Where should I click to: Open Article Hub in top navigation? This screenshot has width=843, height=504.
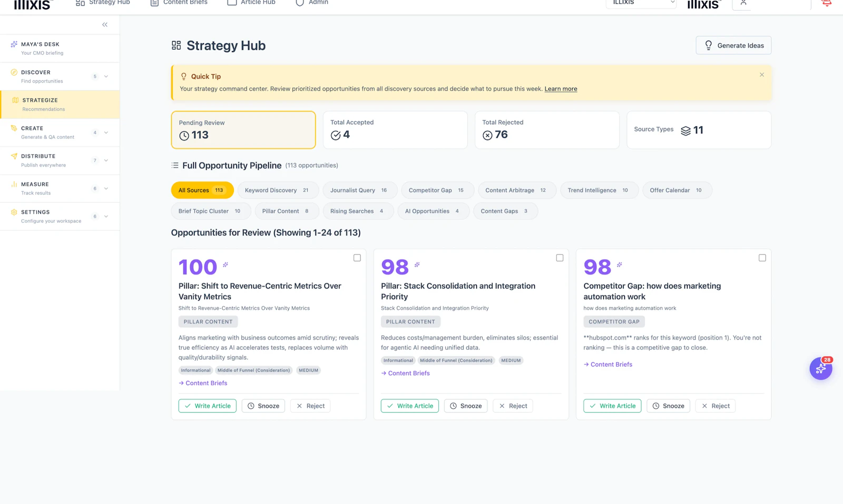coord(251,3)
